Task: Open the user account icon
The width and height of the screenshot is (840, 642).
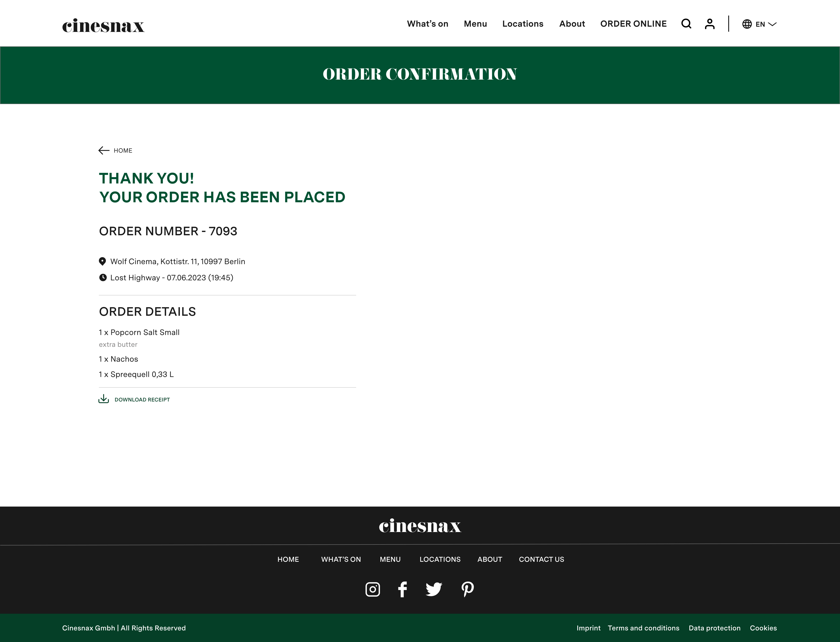Action: 710,24
